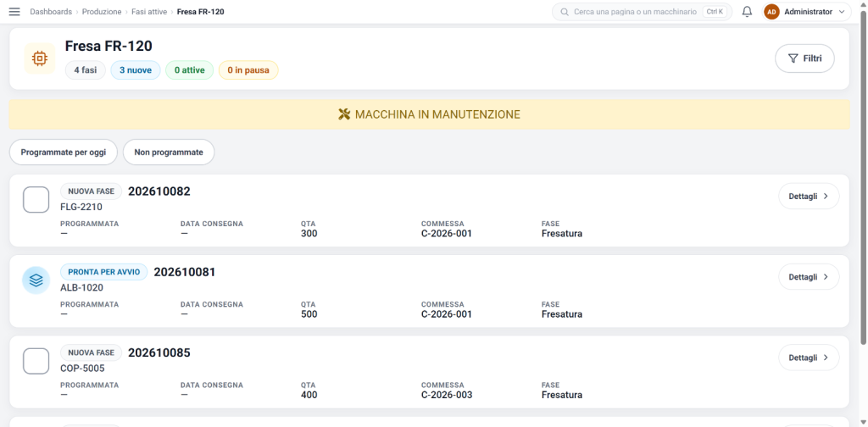Select checkbox for phase 202610082
This screenshot has height=427, width=868.
[36, 199]
